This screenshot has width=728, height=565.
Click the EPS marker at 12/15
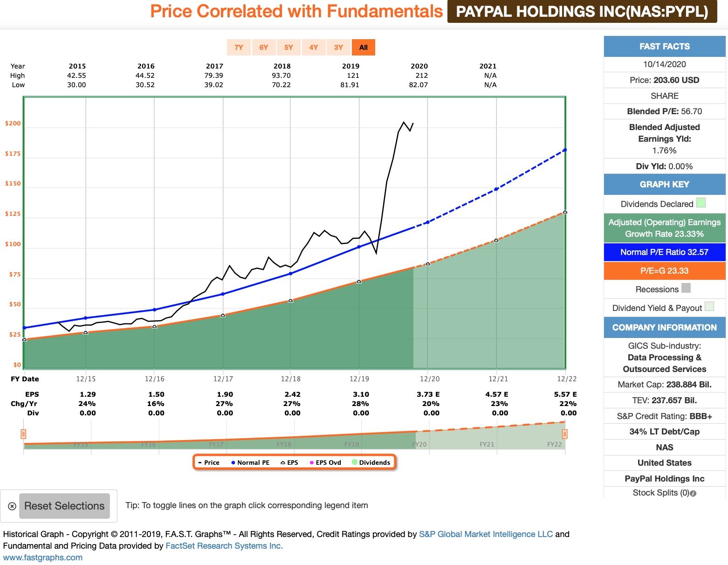(86, 333)
